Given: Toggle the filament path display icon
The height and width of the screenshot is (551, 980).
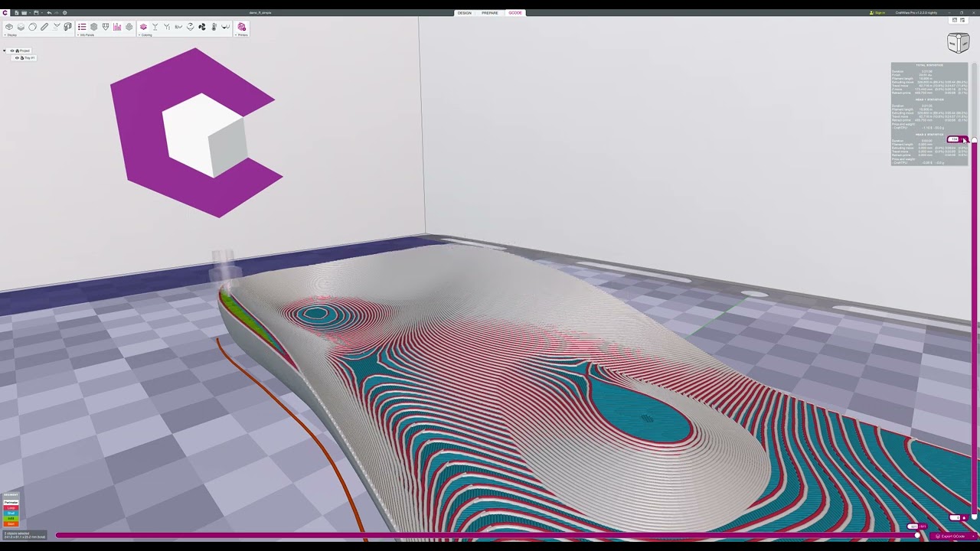Looking at the screenshot, I should point(44,27).
